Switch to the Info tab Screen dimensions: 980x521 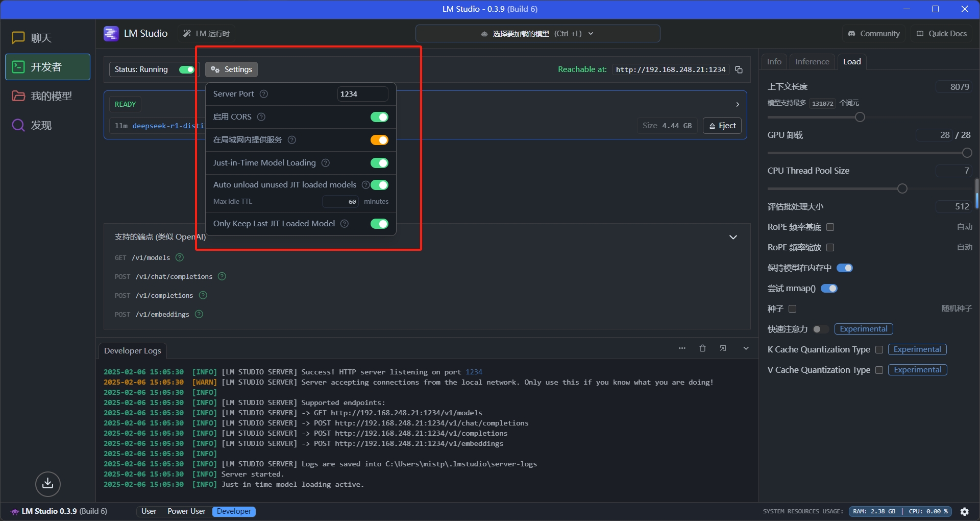pyautogui.click(x=774, y=62)
